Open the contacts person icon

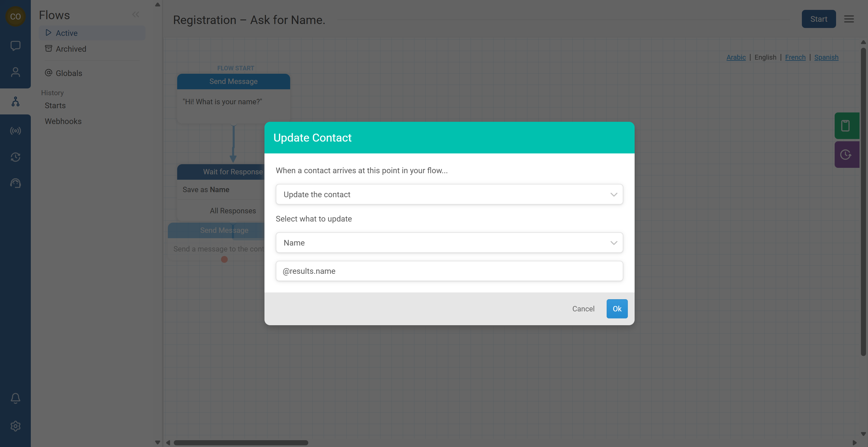(15, 72)
